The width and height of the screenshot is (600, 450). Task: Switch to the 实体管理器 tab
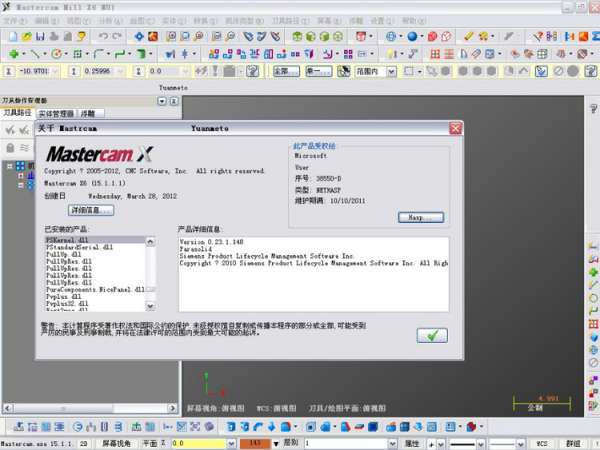point(56,114)
